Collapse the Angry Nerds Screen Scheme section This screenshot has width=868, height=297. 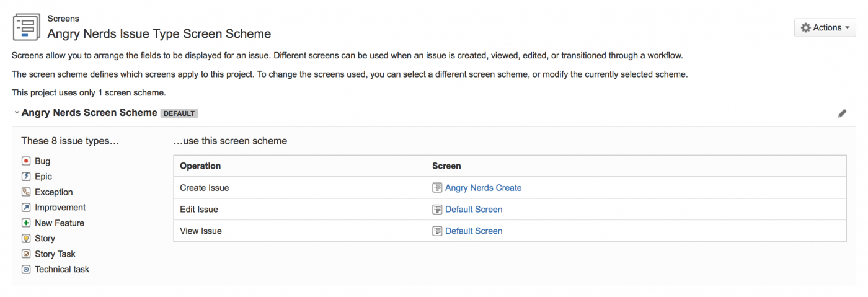click(17, 113)
